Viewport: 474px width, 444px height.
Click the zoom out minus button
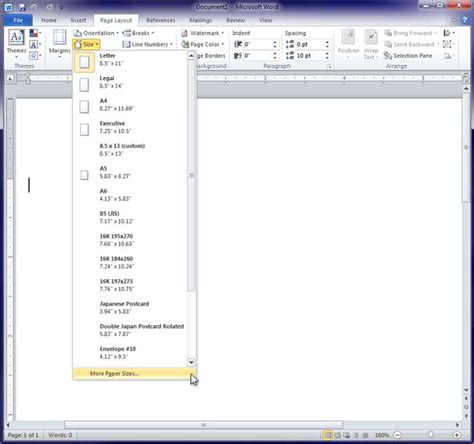click(x=397, y=435)
